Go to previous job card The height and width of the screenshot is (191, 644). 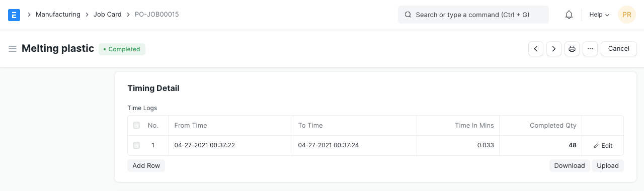click(536, 49)
